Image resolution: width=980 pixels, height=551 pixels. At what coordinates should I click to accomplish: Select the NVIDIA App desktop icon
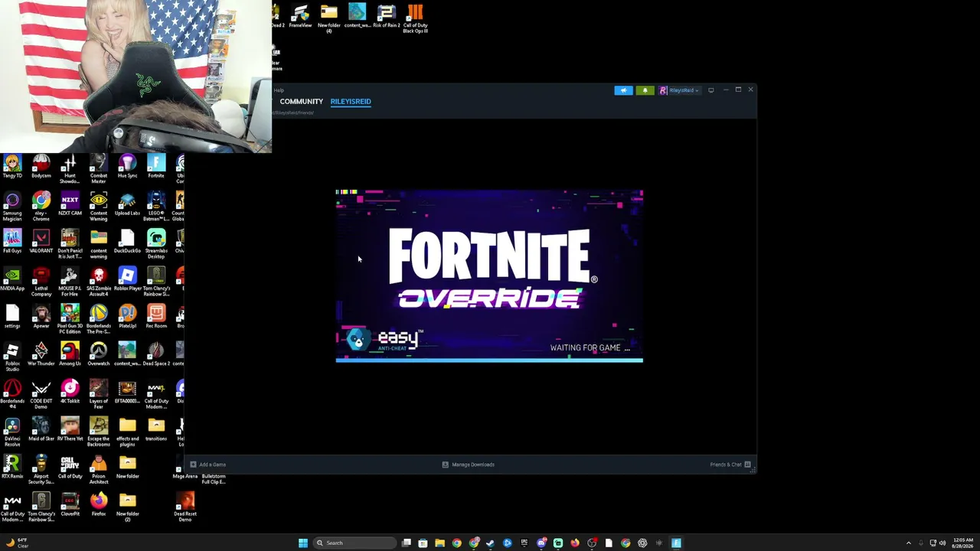(12, 279)
